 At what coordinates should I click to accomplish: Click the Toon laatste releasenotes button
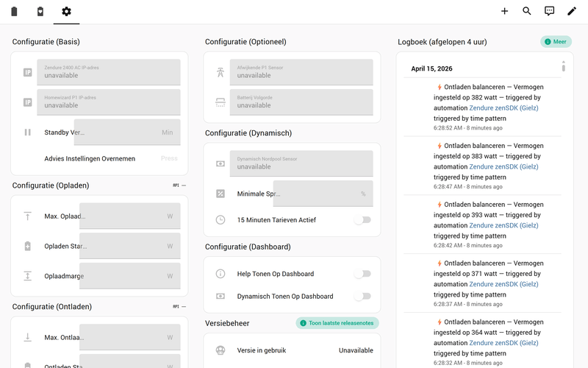[337, 323]
